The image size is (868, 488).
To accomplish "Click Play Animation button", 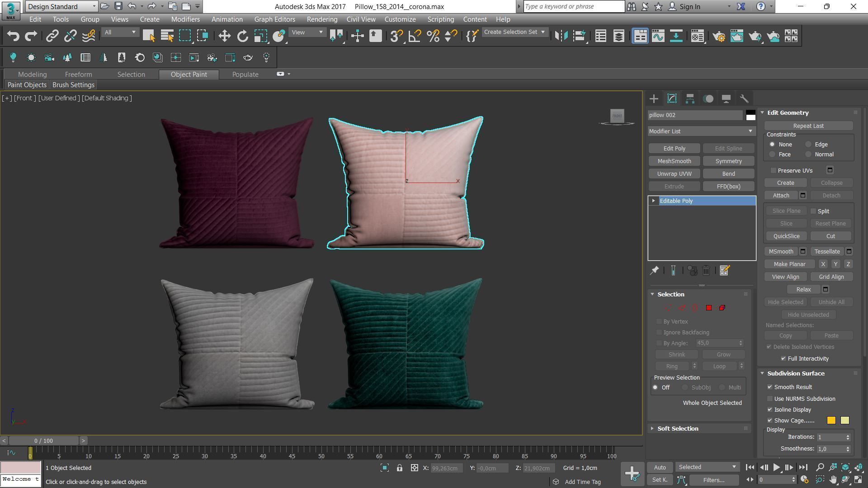I will [776, 468].
